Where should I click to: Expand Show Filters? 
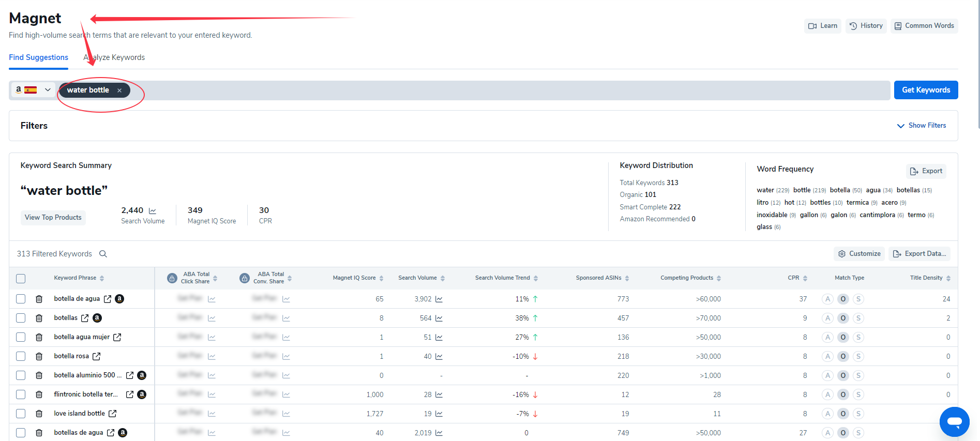(922, 126)
